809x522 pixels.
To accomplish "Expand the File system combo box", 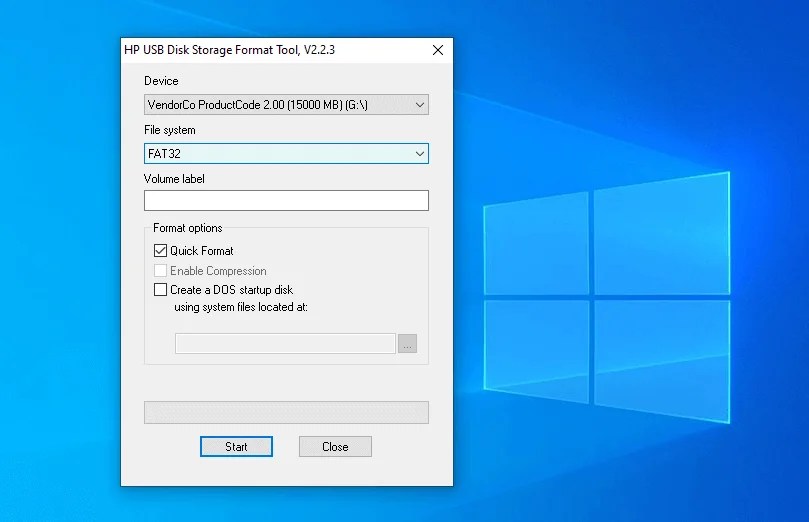I will 286,154.
